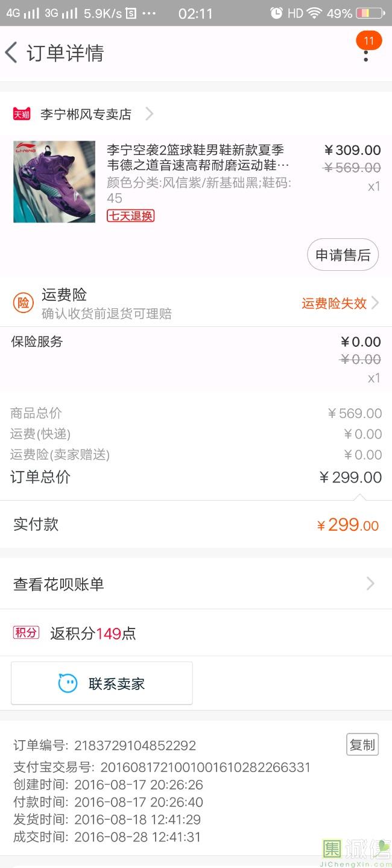The width and height of the screenshot is (392, 868).
Task: Open 查看花呗账单 chevron arrow
Action: (370, 583)
